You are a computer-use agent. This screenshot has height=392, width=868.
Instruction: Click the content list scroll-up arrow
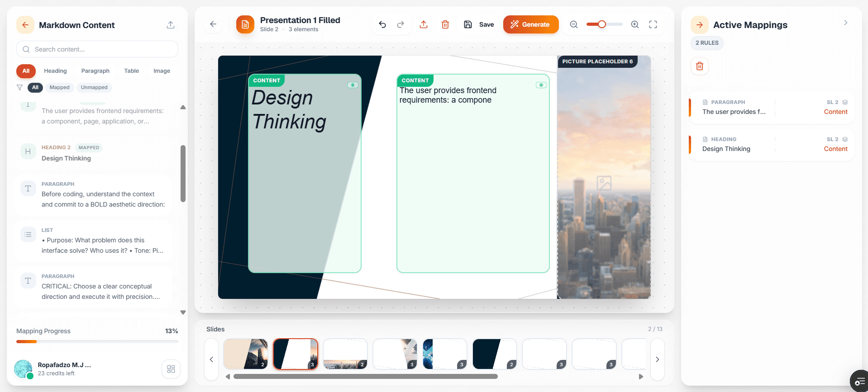click(x=183, y=107)
